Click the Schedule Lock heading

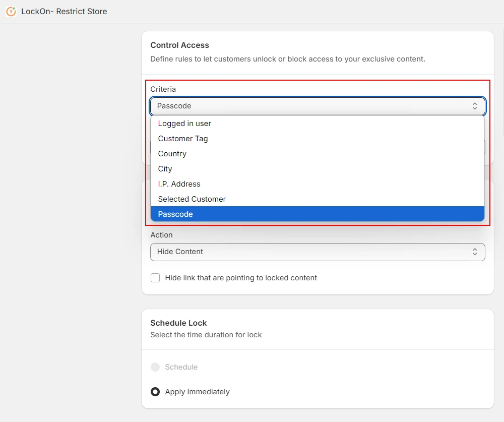pos(178,323)
